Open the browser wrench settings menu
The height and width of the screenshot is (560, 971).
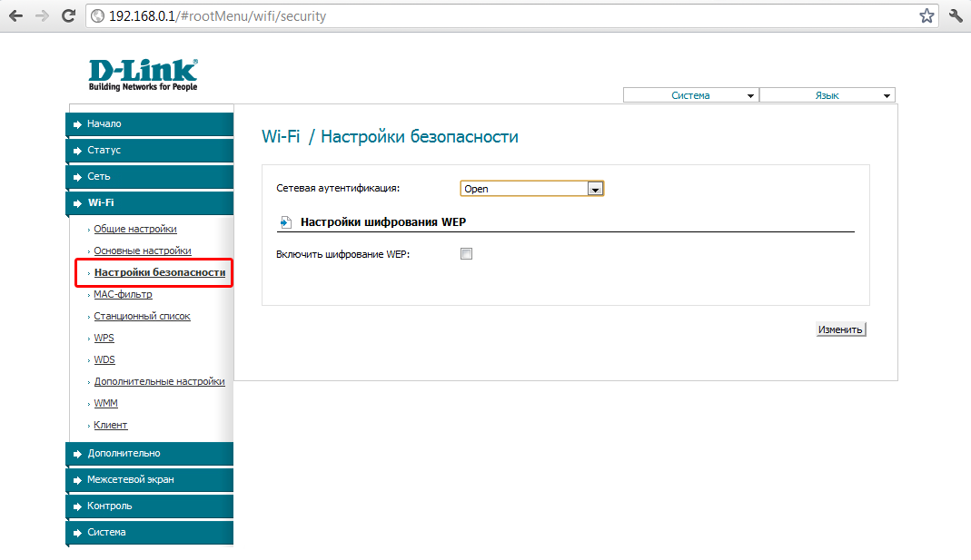coord(956,16)
